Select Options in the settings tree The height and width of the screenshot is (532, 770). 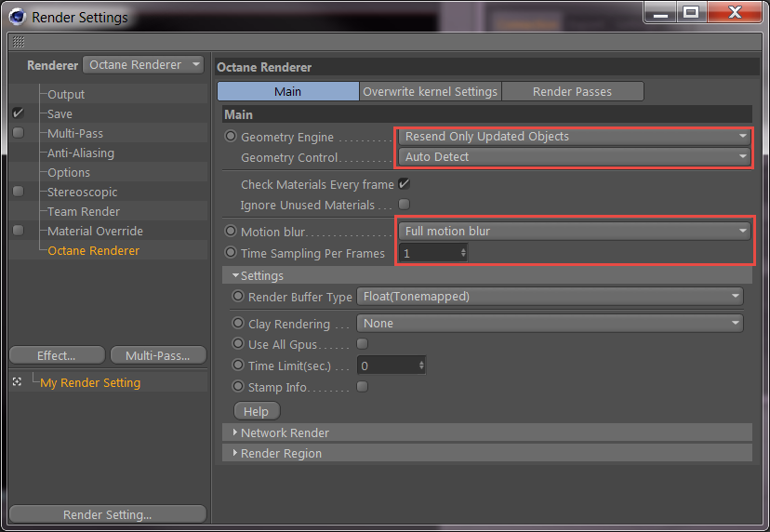click(x=69, y=172)
